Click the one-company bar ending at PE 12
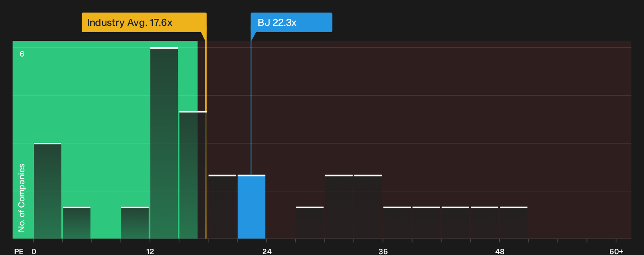Image resolution: width=644 pixels, height=255 pixels. pyautogui.click(x=135, y=222)
